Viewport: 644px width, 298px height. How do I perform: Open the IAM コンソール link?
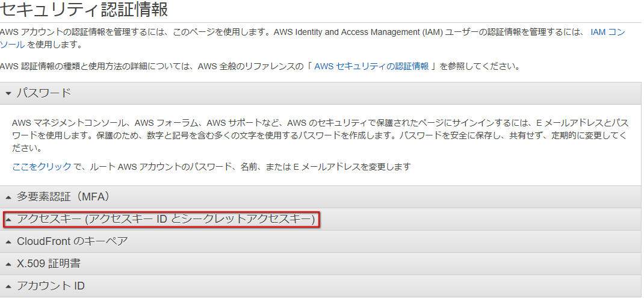[x=608, y=32]
